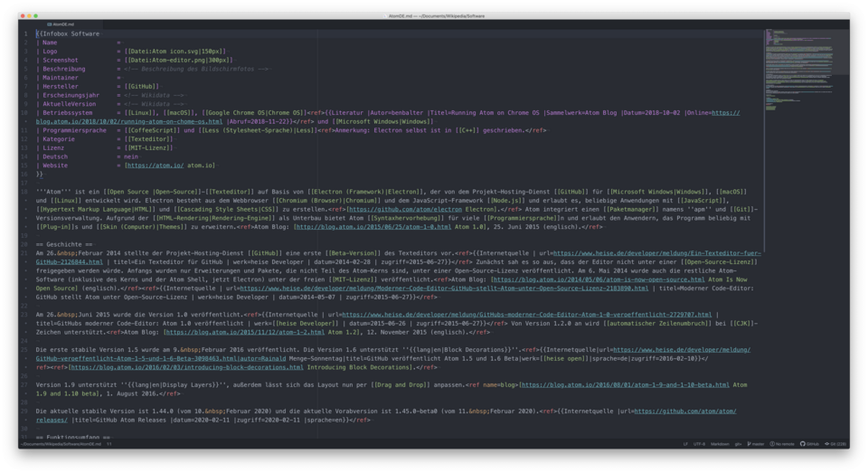Screen dimensions: 868x473
Task: Open the https://atom.io/ link on Website line
Action: pos(154,166)
